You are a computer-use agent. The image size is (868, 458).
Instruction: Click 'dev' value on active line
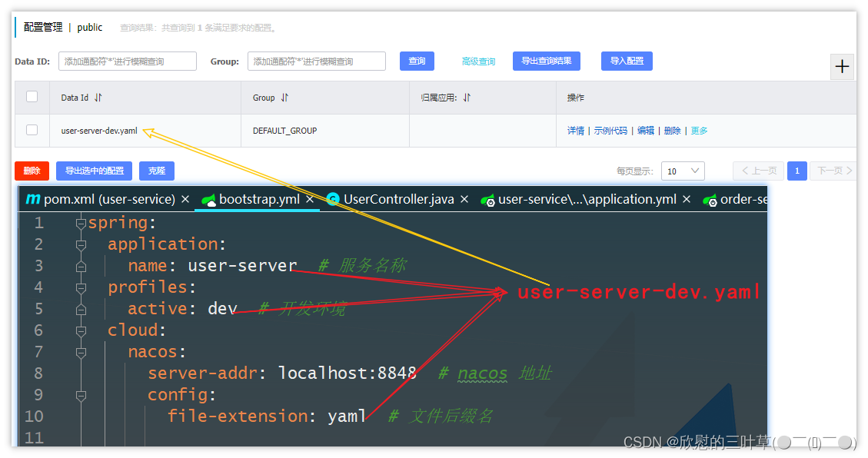[x=222, y=309]
